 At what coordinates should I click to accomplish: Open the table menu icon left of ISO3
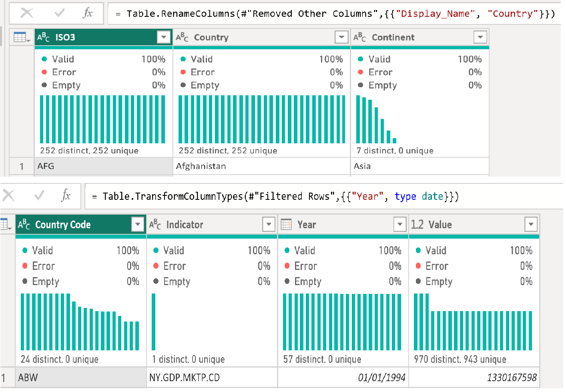22,37
